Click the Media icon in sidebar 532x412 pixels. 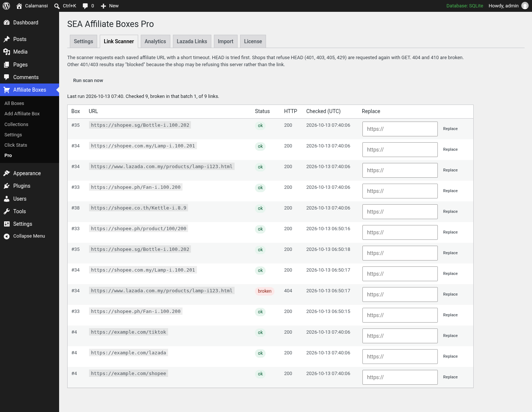[x=7, y=52]
